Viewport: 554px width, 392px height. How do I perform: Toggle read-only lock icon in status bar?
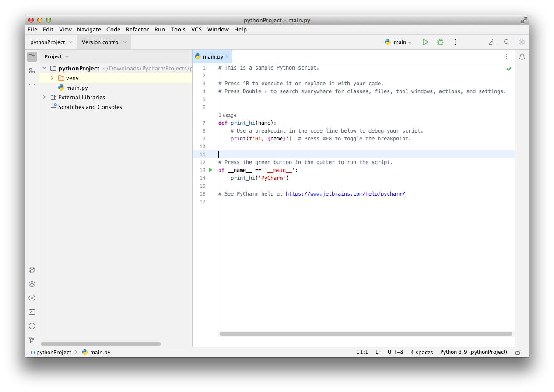pyautogui.click(x=518, y=352)
